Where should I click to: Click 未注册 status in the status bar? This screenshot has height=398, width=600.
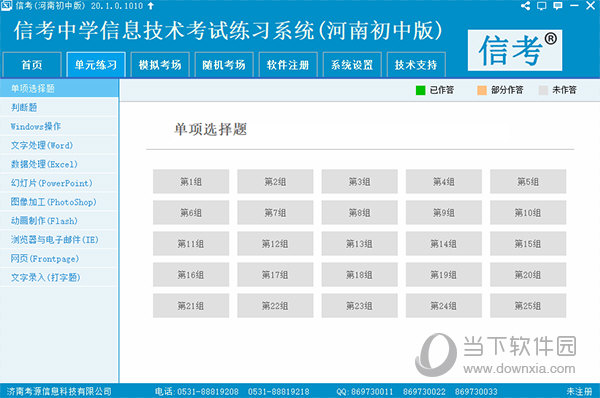pyautogui.click(x=579, y=391)
